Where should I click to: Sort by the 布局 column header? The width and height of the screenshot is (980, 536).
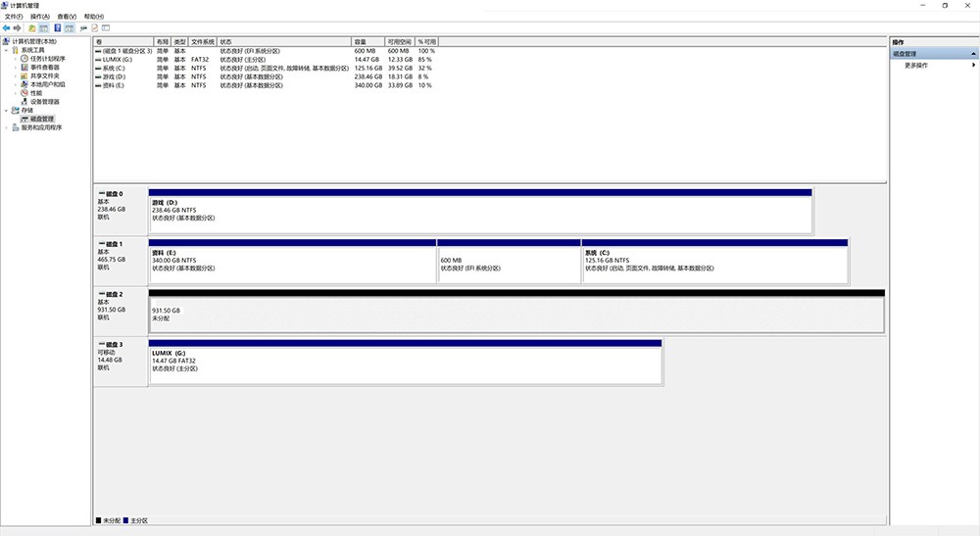163,42
